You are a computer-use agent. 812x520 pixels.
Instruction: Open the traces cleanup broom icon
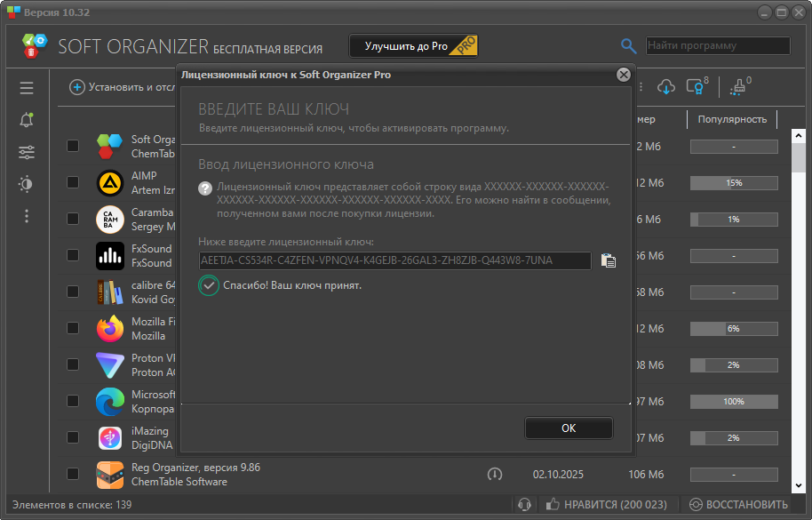(x=737, y=87)
